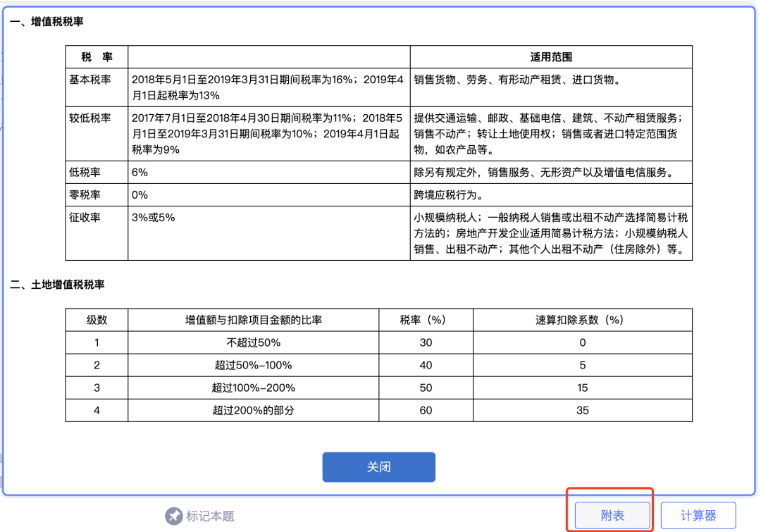Select the 超过200%的部分 cell

(x=253, y=410)
